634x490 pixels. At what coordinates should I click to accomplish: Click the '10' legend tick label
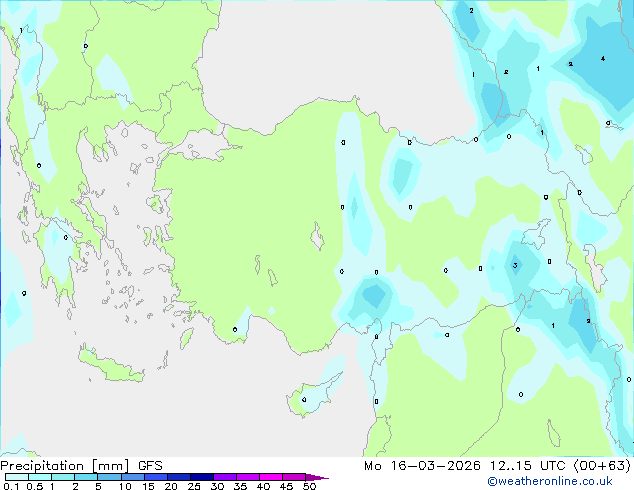[x=125, y=486]
